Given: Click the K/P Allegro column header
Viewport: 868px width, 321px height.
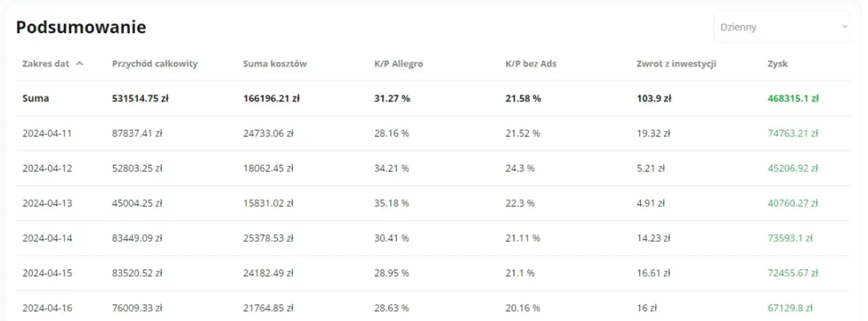Looking at the screenshot, I should [398, 64].
